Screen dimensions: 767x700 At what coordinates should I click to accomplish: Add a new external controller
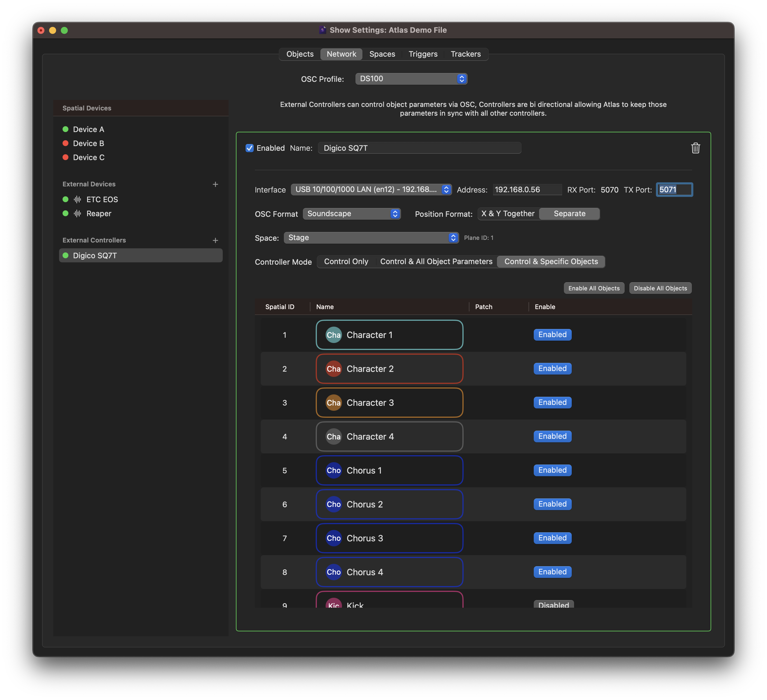pyautogui.click(x=215, y=240)
